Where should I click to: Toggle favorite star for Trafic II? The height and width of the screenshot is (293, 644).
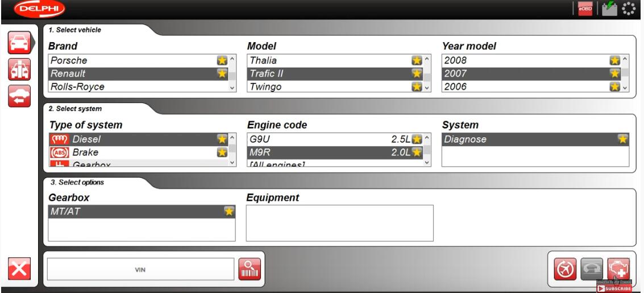(417, 73)
